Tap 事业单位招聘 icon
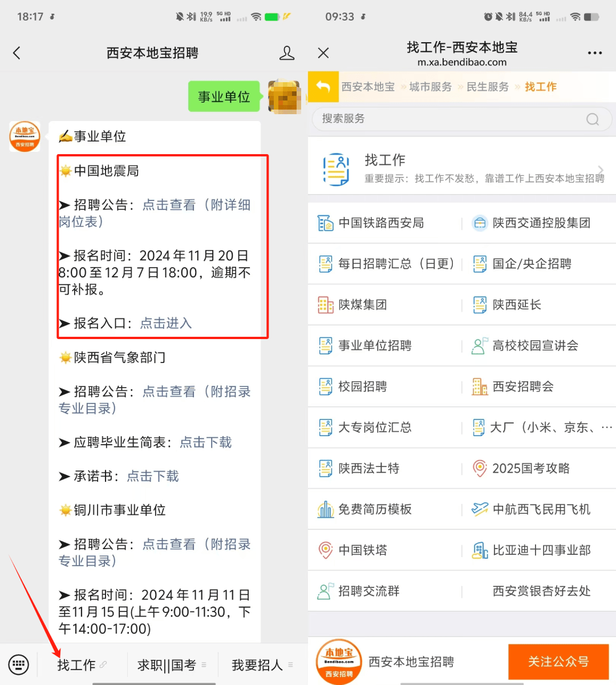 [325, 346]
